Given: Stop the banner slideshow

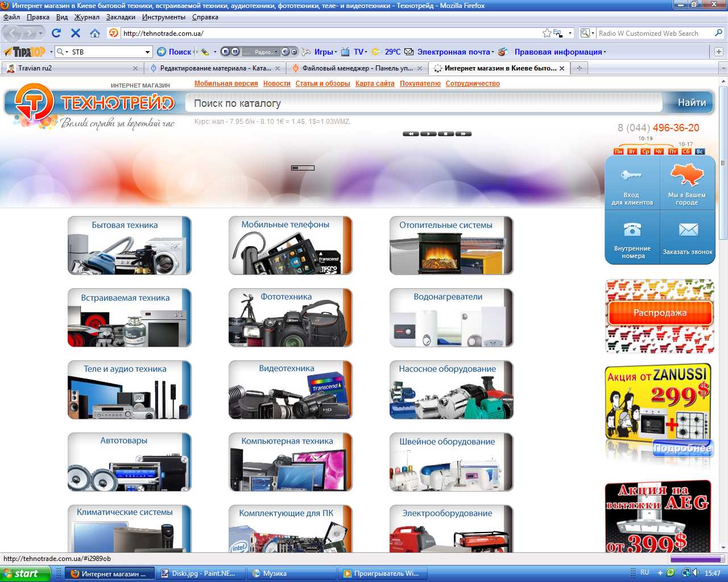Looking at the screenshot, I should [446, 134].
